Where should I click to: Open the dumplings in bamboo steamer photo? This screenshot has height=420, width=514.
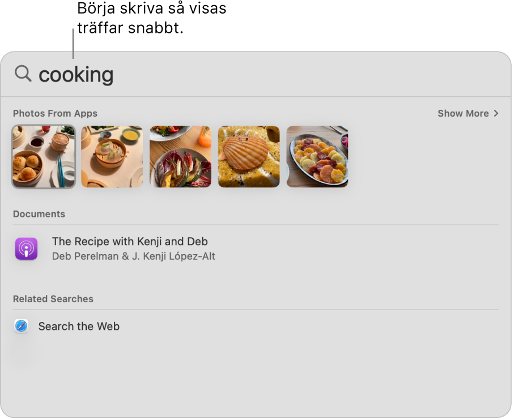(112, 157)
